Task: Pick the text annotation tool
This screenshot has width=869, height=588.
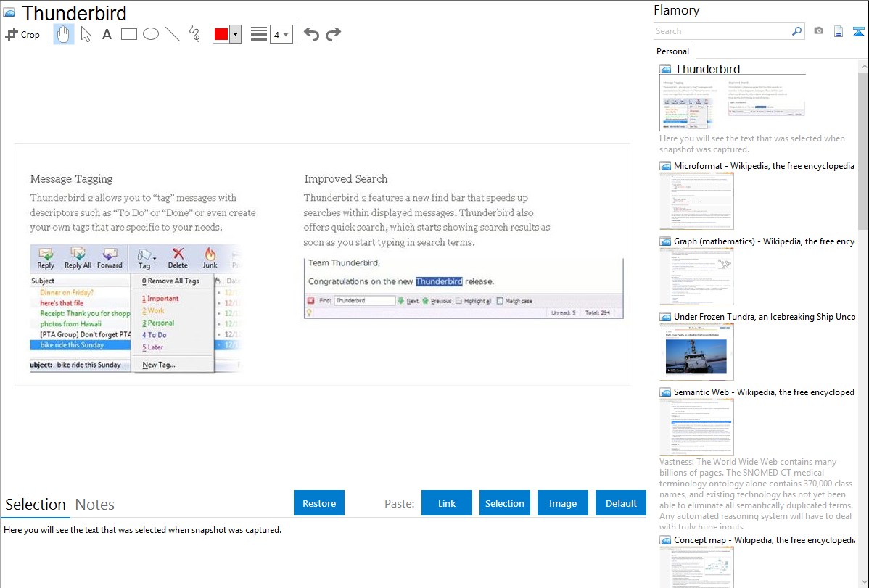Action: (107, 34)
